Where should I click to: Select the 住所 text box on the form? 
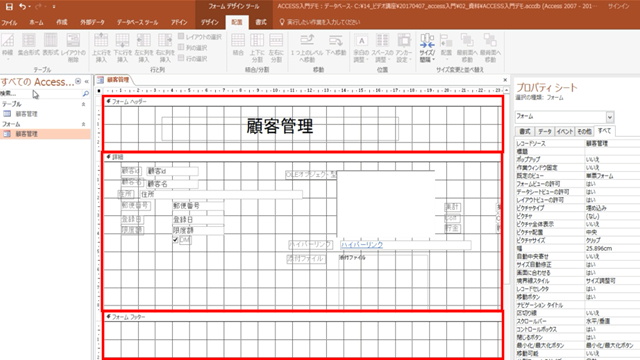221,195
